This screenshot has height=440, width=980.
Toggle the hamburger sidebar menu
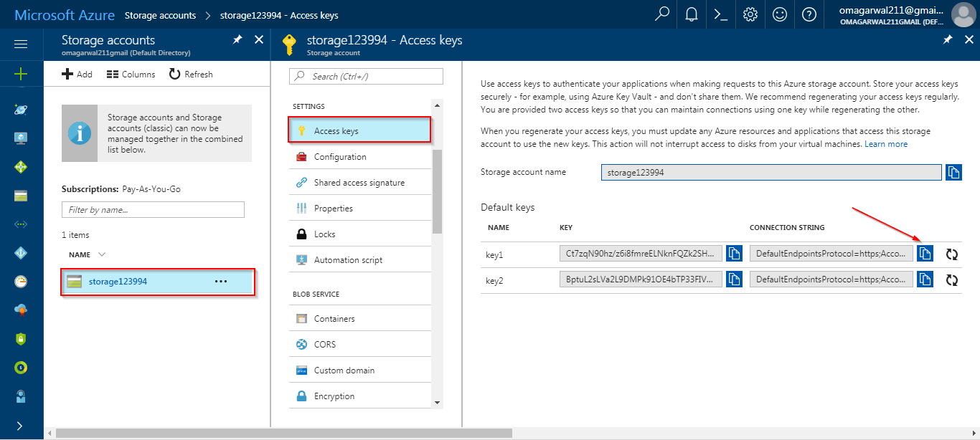coord(21,44)
